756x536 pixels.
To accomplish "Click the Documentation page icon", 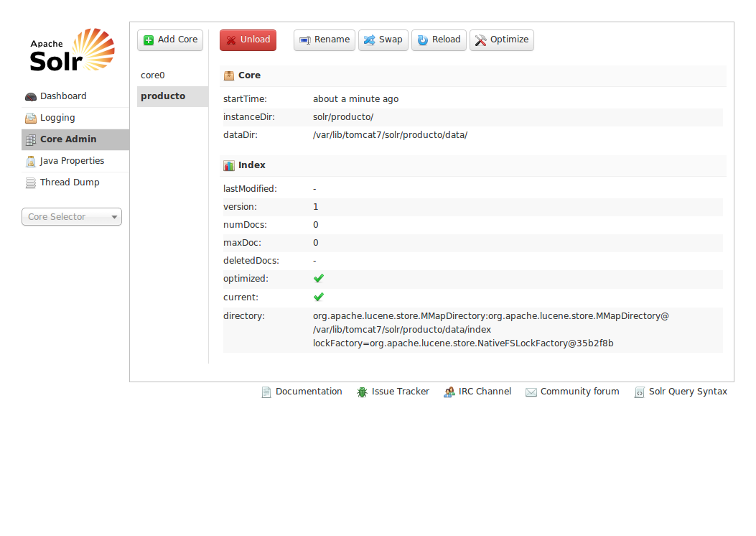I will pos(266,392).
